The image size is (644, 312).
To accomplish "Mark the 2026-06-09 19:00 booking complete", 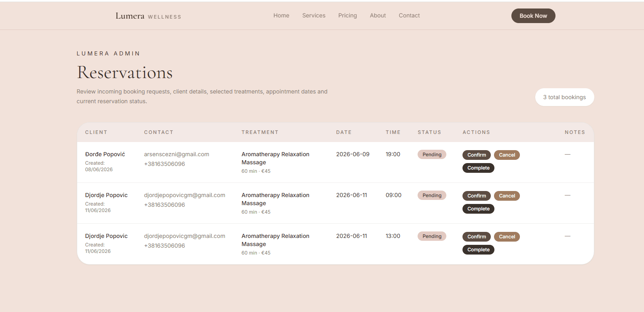I will (x=478, y=168).
